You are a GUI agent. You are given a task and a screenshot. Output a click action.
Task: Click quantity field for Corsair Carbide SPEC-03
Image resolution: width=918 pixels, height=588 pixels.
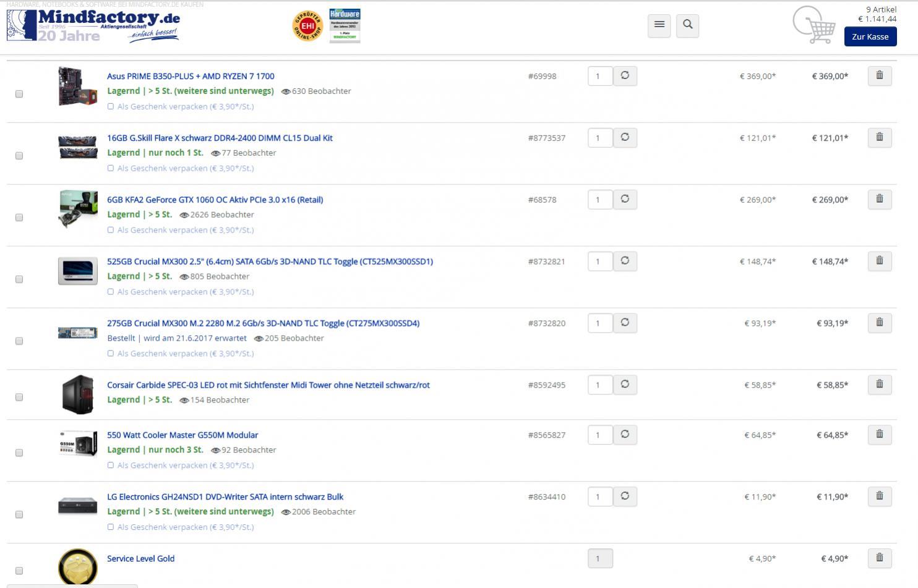point(600,385)
